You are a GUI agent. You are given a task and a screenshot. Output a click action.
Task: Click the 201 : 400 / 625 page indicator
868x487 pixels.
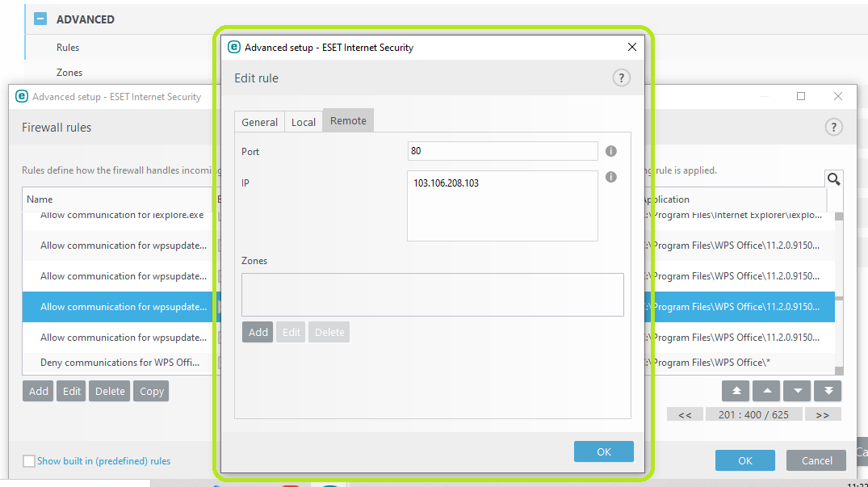coord(753,414)
